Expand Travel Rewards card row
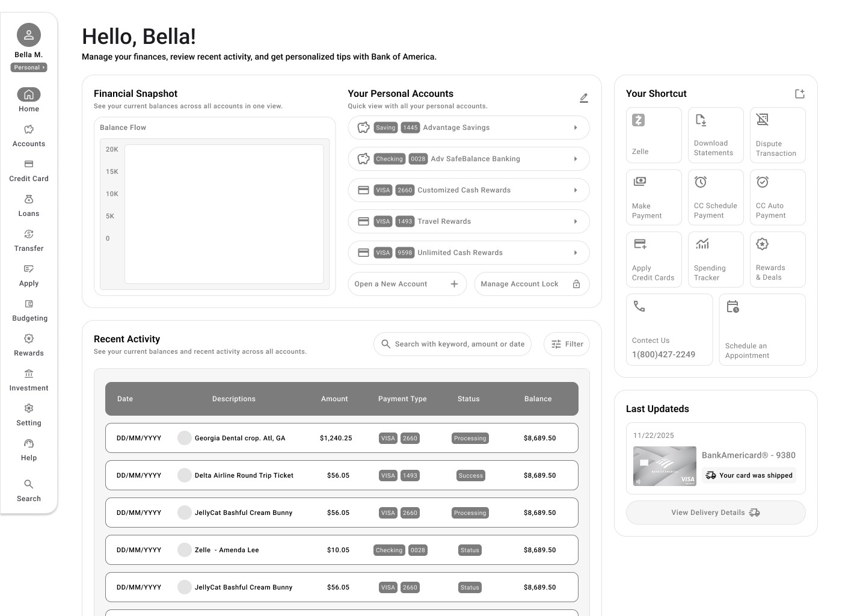This screenshot has height=616, width=866. tap(468, 221)
